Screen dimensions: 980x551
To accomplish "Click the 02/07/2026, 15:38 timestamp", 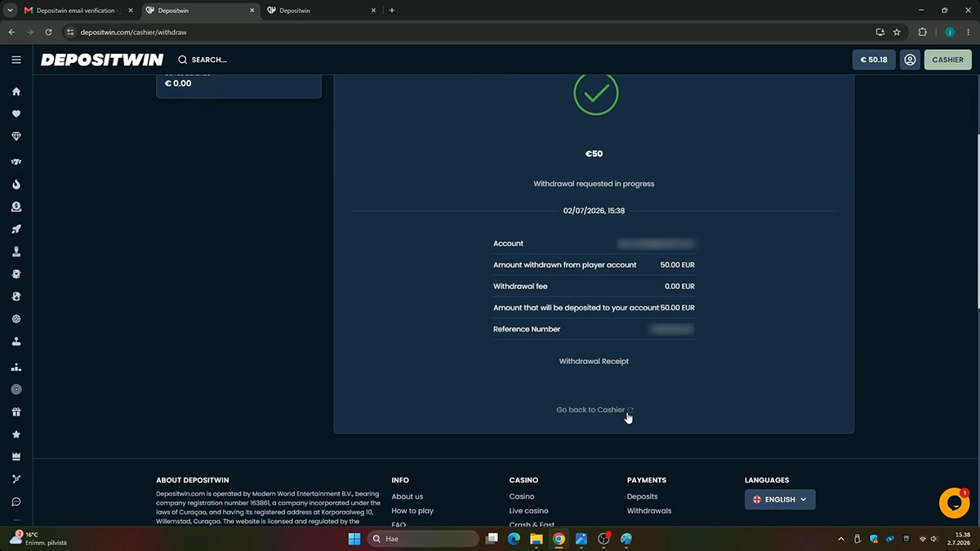I will [594, 211].
